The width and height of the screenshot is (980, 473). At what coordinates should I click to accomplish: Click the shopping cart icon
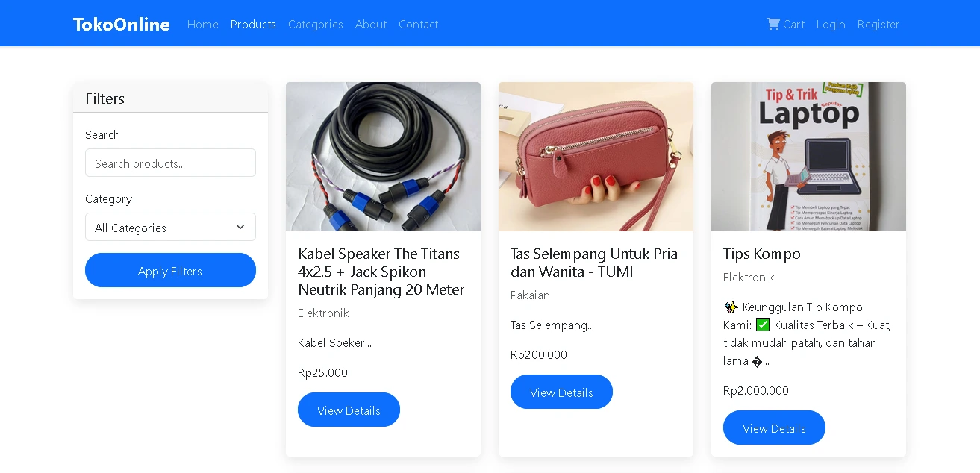click(x=773, y=24)
